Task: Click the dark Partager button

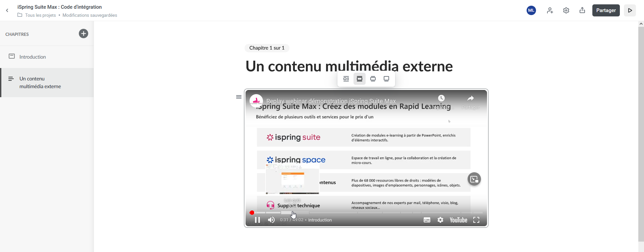Action: (x=606, y=10)
